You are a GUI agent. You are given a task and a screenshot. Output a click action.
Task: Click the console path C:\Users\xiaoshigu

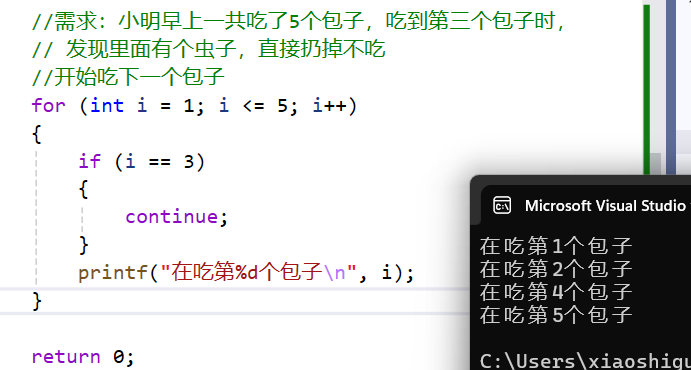click(585, 362)
